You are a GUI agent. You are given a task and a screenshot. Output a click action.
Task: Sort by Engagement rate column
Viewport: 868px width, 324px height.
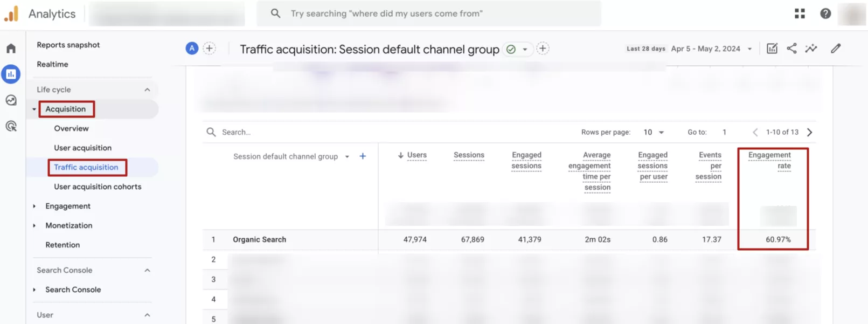[769, 161]
